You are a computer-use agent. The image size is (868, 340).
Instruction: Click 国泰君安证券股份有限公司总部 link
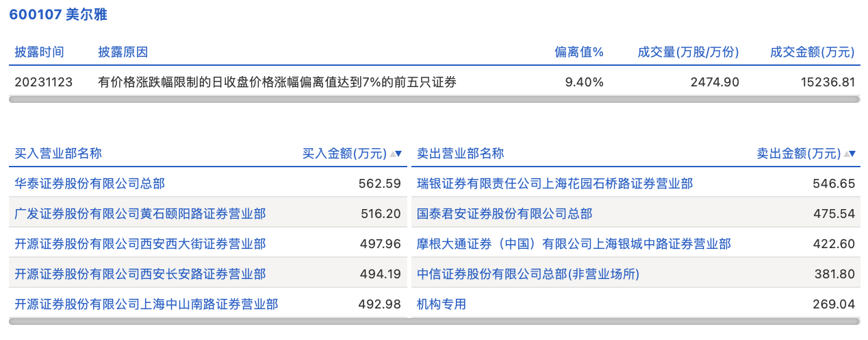505,214
